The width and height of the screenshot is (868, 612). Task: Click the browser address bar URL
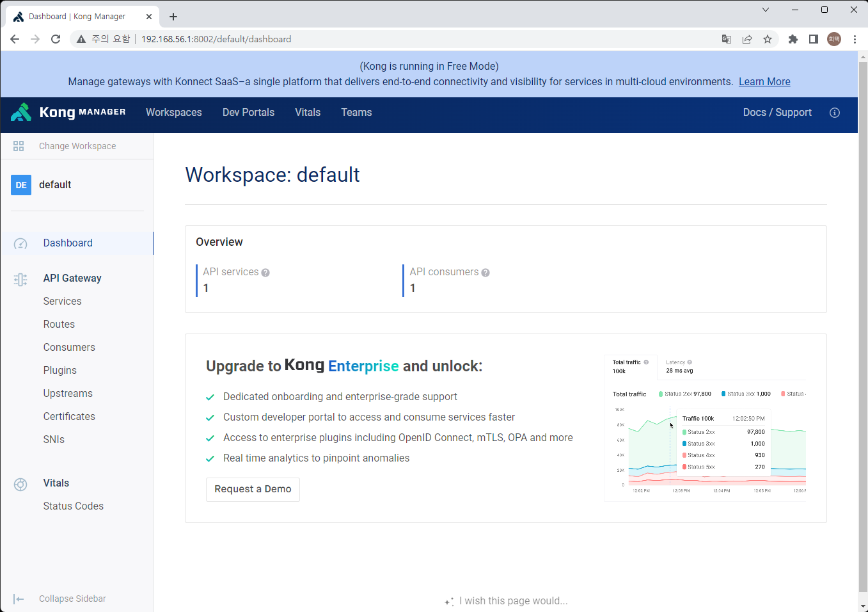[216, 39]
